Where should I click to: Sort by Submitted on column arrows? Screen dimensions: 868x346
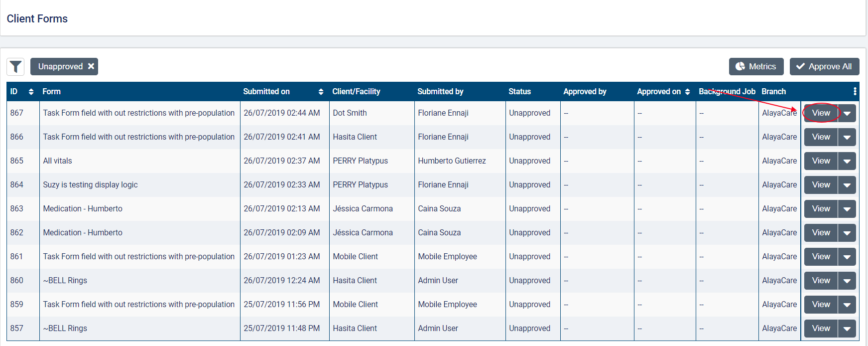321,92
